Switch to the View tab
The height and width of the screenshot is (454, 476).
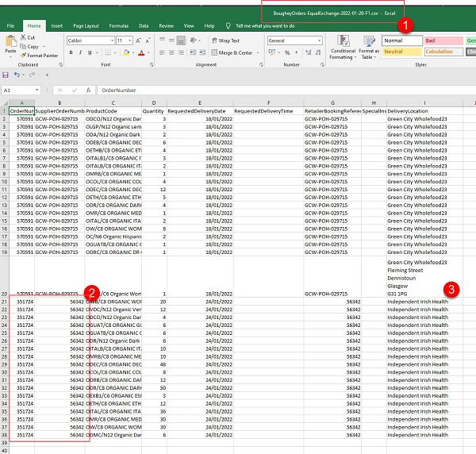tap(189, 26)
